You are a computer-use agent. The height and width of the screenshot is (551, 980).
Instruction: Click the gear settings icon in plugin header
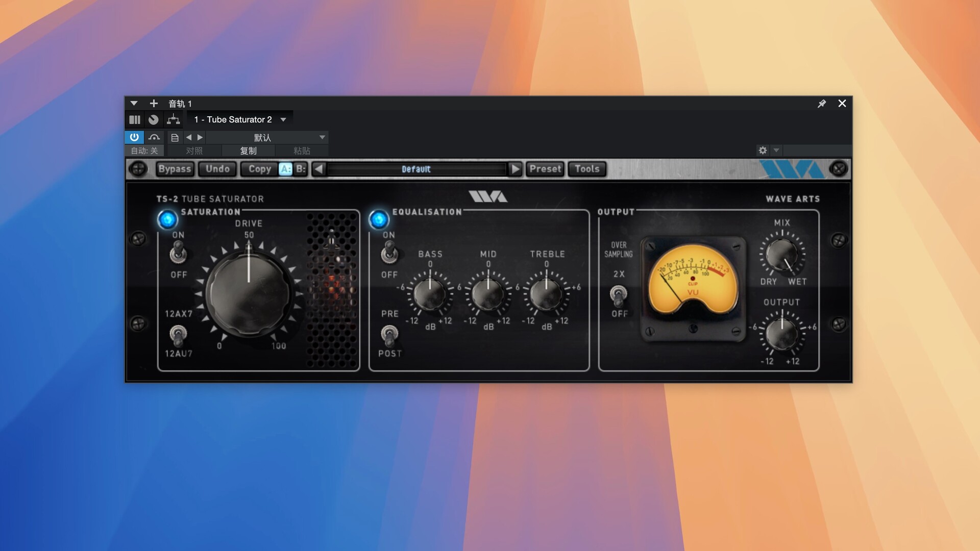click(763, 150)
